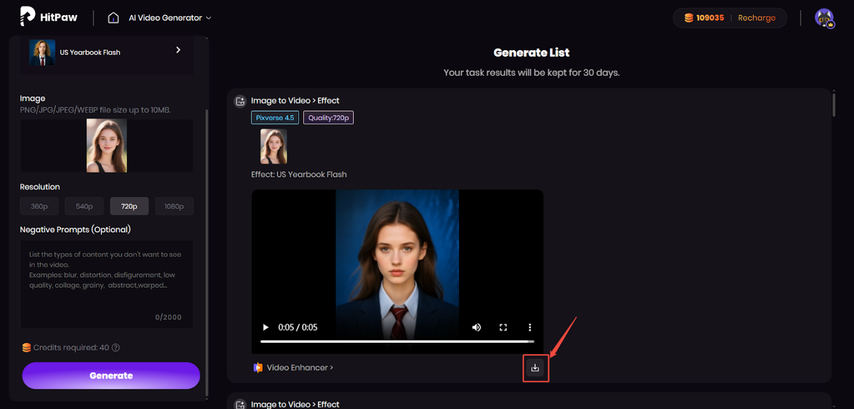
Task: Choose 1080p resolution option
Action: (x=174, y=206)
